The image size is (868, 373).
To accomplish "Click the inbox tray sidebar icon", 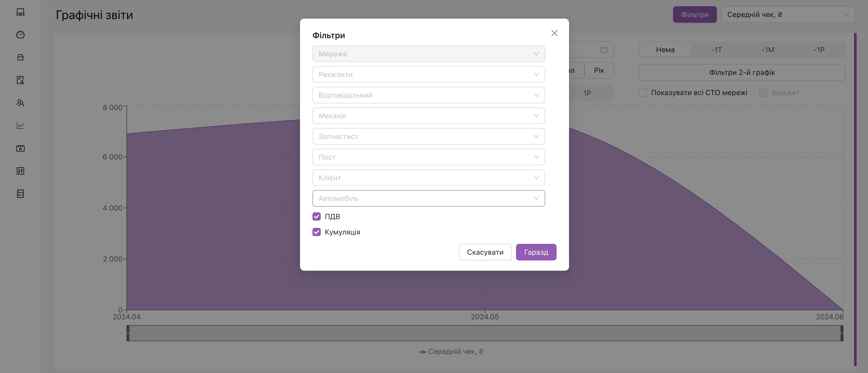I will click(x=20, y=58).
